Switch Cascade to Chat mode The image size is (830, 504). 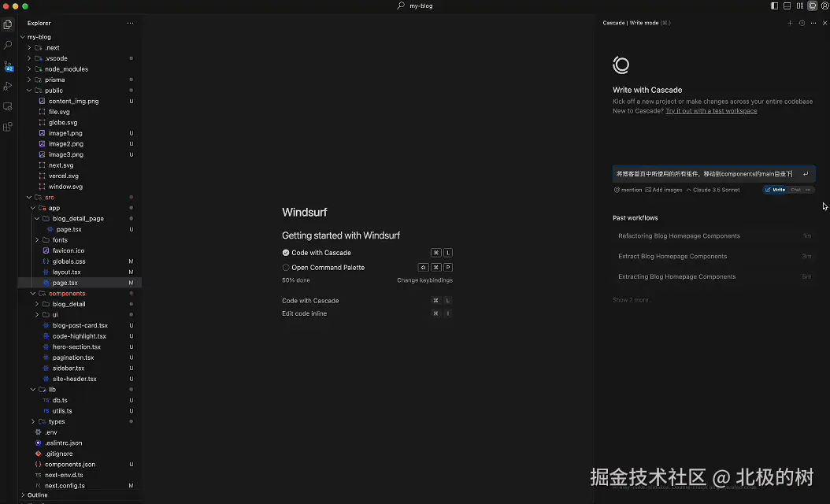(795, 190)
